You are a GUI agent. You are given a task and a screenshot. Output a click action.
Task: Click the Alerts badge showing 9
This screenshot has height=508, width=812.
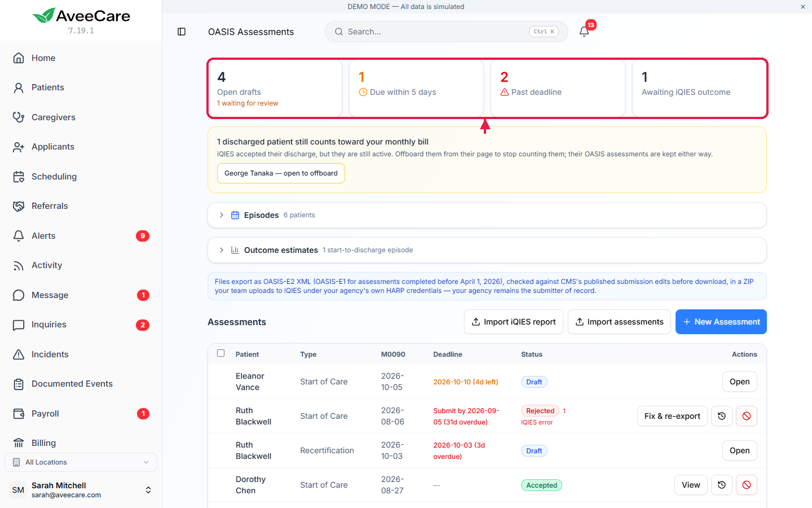tap(143, 236)
